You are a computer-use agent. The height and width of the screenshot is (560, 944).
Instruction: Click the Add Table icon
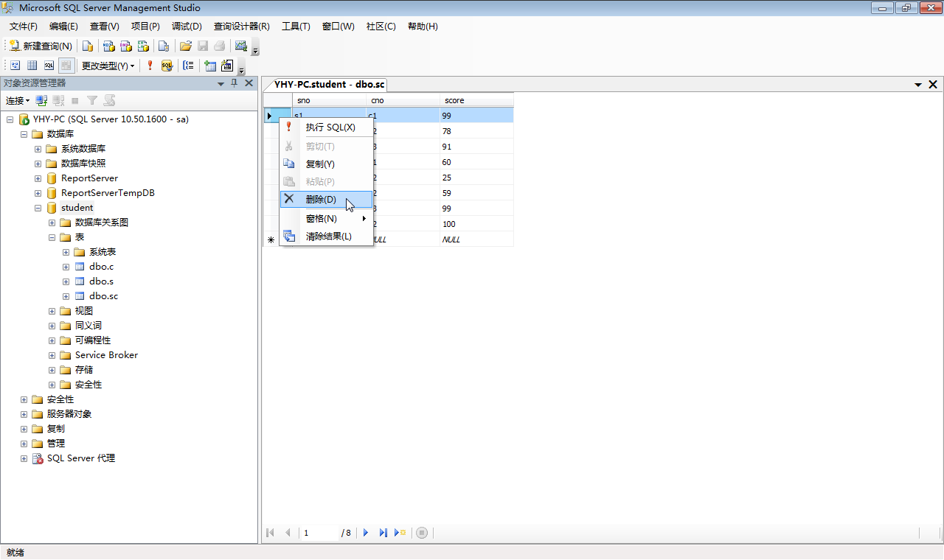[210, 66]
